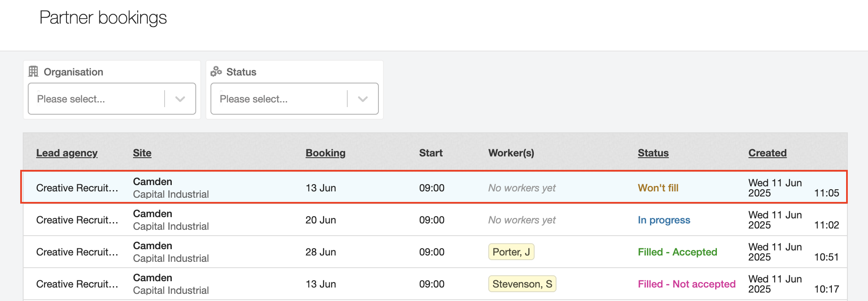Click the Organisation building icon

pos(33,72)
